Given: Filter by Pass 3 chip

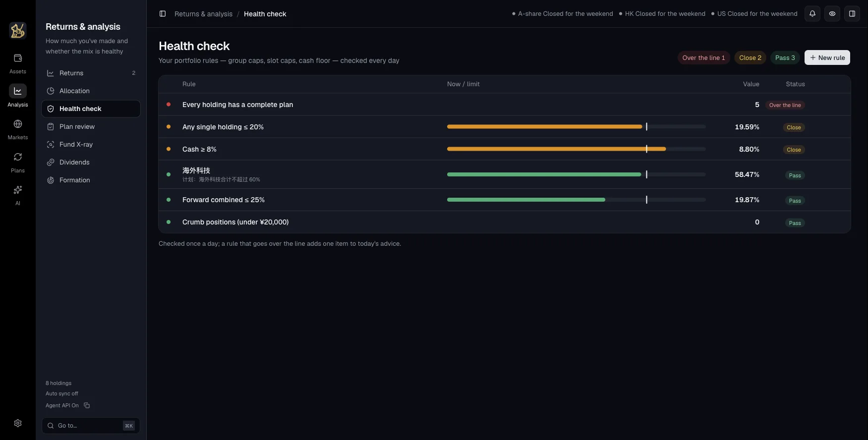Looking at the screenshot, I should tap(785, 58).
